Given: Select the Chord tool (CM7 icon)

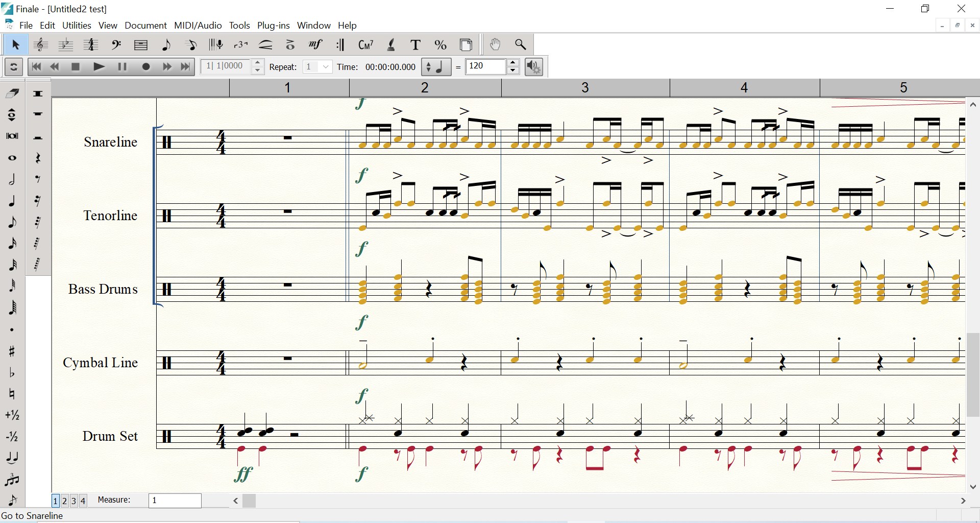Looking at the screenshot, I should [x=365, y=45].
